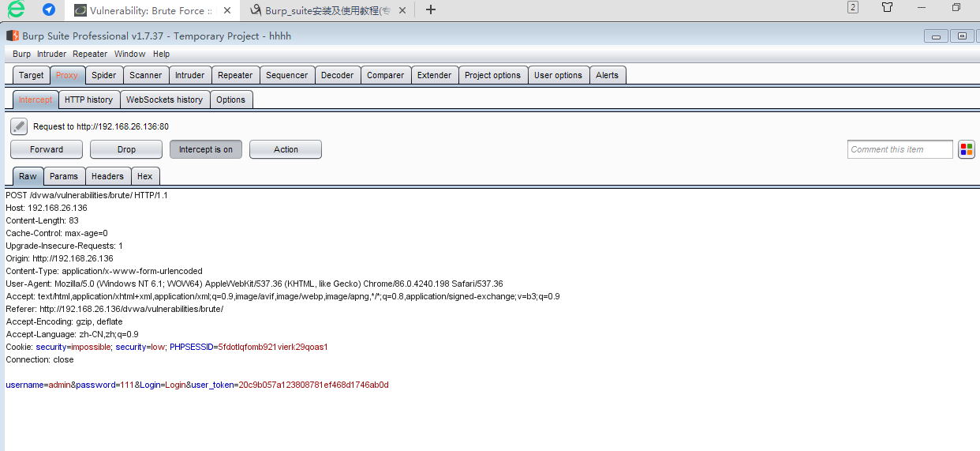
Task: Click the PHPSESSID cookie value
Action: pyautogui.click(x=273, y=347)
